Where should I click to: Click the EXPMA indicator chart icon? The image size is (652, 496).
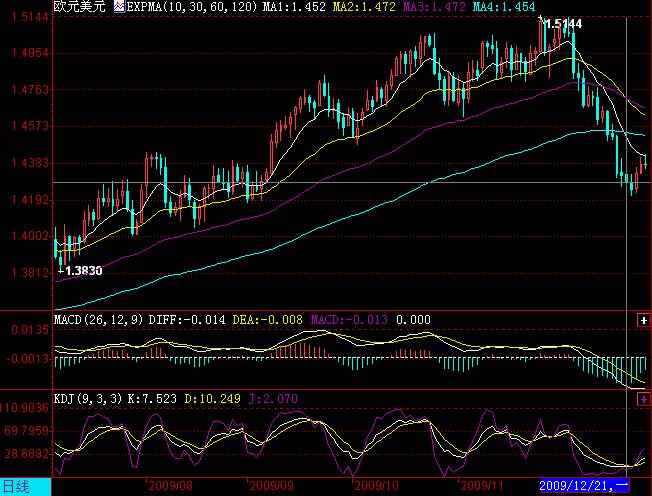(119, 7)
